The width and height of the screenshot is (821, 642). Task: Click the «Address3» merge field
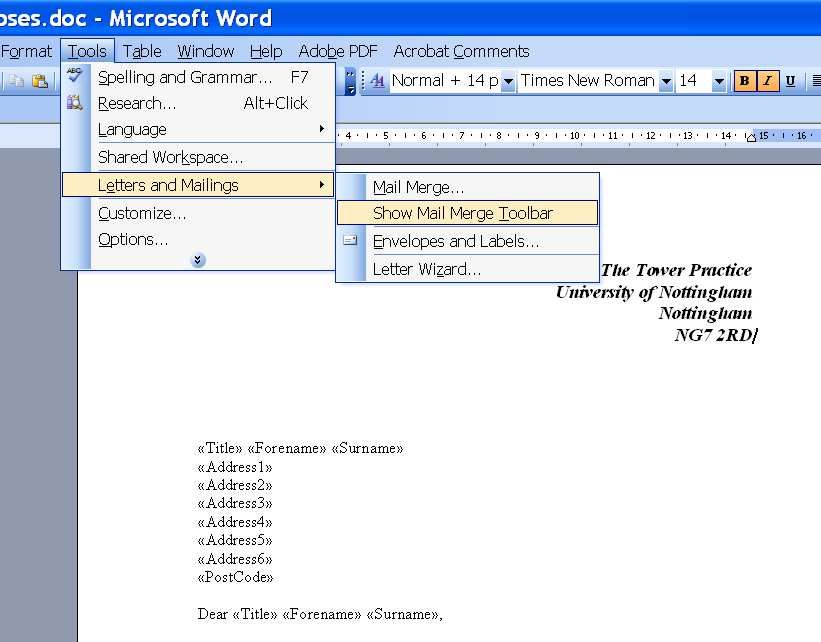235,503
